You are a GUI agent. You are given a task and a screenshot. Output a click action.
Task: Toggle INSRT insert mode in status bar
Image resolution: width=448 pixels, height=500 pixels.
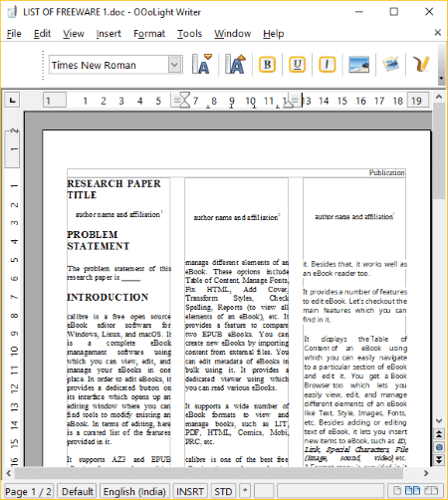[190, 491]
